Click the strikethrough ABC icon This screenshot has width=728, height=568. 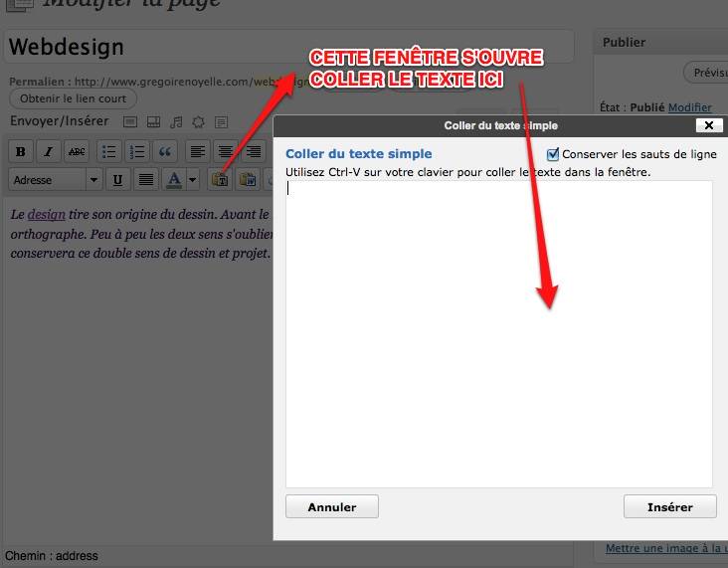point(76,152)
